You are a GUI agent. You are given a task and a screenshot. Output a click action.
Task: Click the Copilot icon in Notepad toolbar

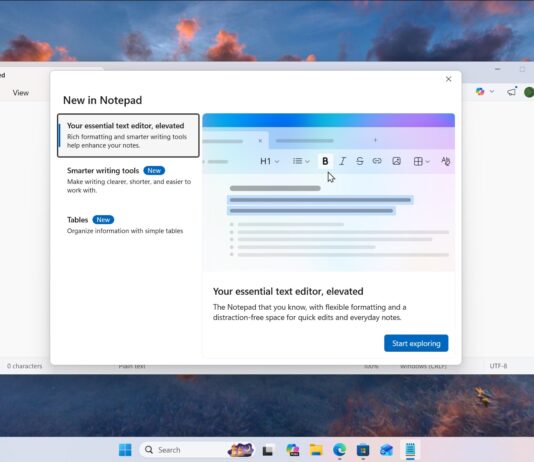(x=480, y=92)
